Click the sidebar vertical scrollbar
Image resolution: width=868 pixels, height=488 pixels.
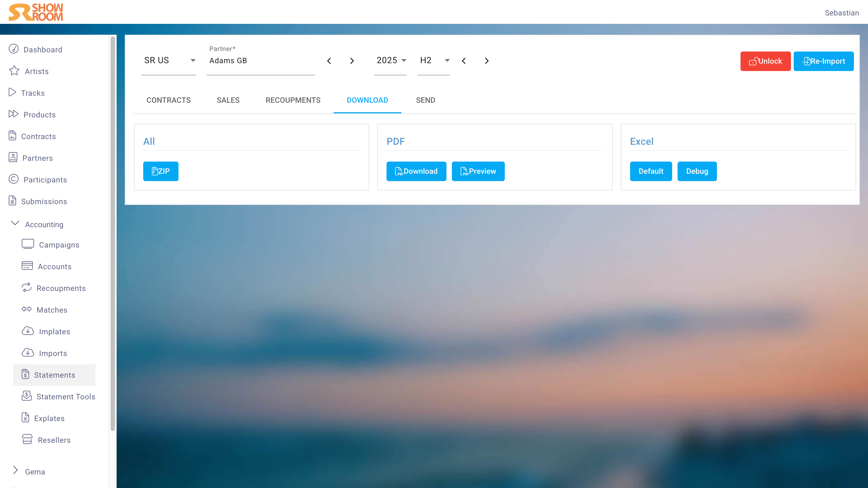coord(113,232)
